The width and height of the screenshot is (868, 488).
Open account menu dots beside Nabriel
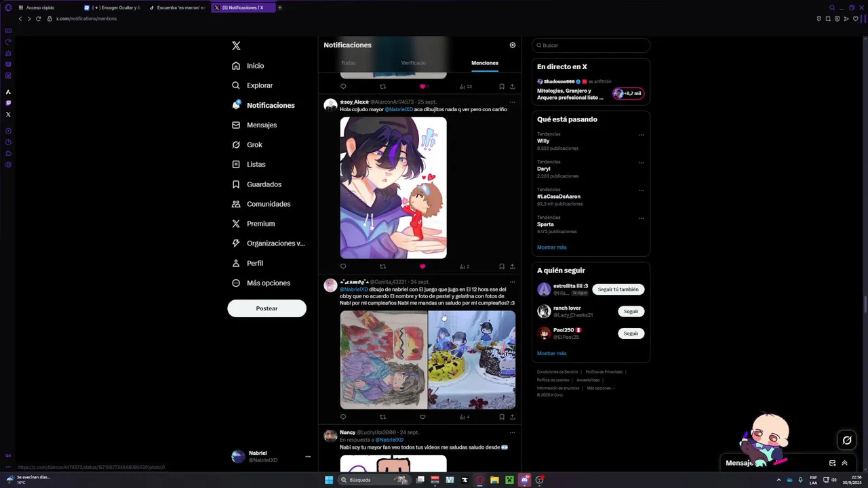pos(307,457)
